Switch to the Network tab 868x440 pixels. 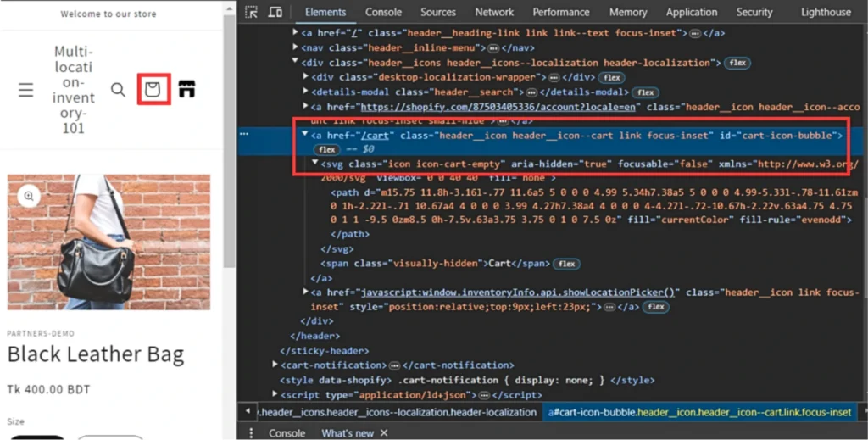pos(494,12)
